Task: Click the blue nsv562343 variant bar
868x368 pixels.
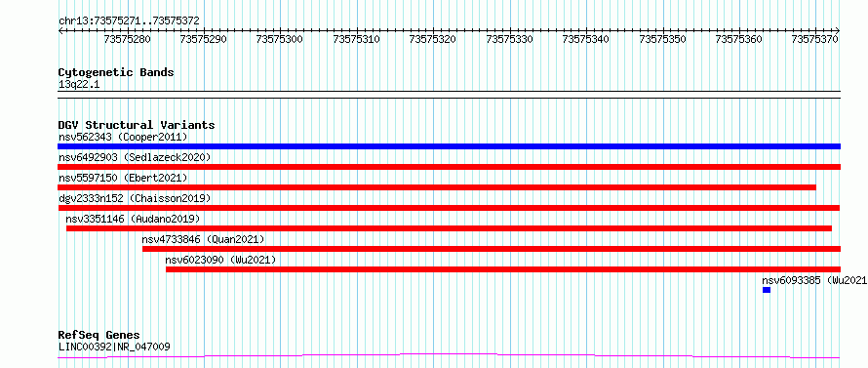Action: coord(449,146)
